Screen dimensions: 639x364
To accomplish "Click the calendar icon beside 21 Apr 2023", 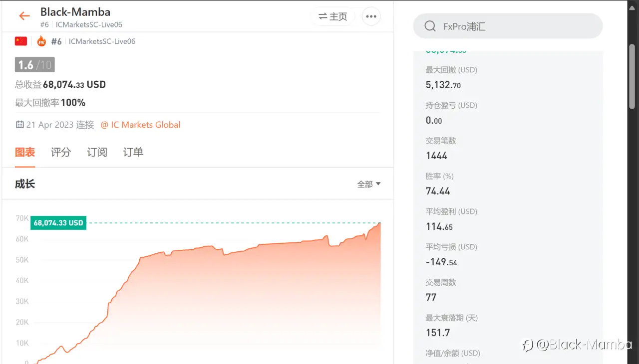I will point(19,125).
